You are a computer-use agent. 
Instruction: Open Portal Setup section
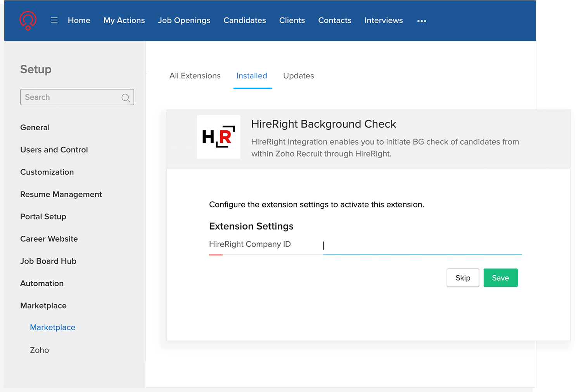[43, 216]
